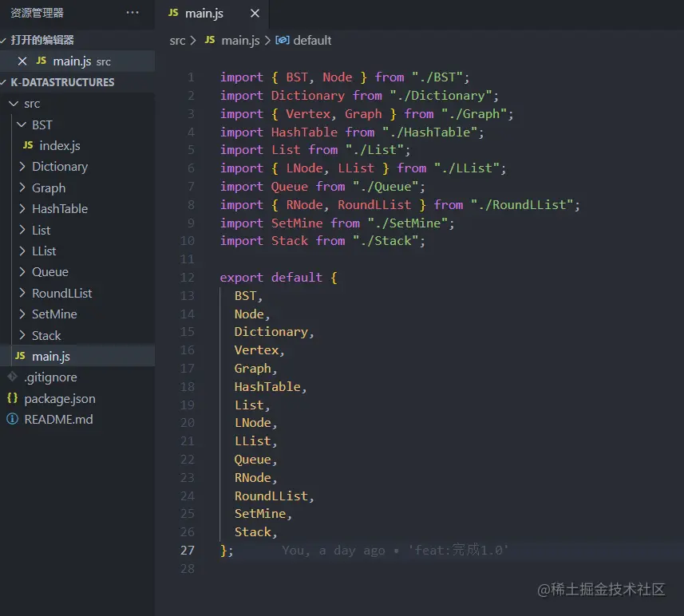
Task: Click 'LNode' import name on line 6
Action: [x=304, y=168]
